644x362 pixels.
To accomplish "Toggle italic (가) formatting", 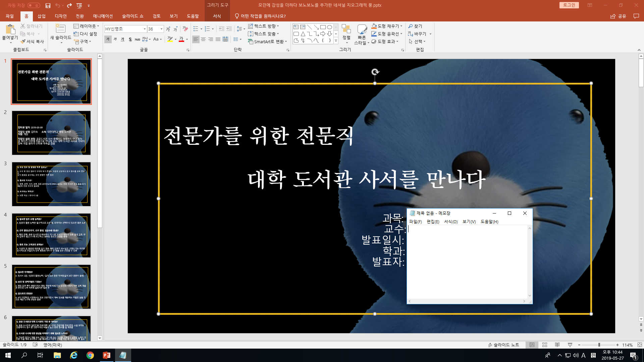I will point(115,39).
